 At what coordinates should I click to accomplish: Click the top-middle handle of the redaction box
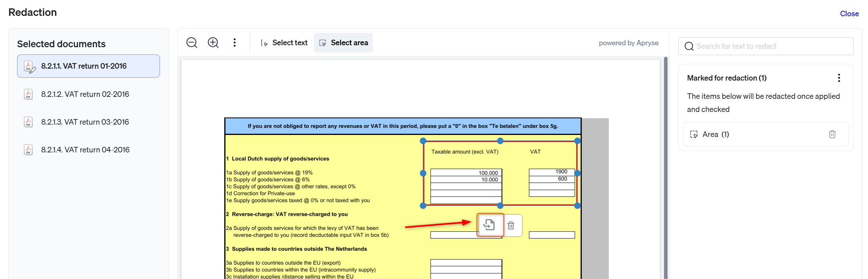click(500, 141)
